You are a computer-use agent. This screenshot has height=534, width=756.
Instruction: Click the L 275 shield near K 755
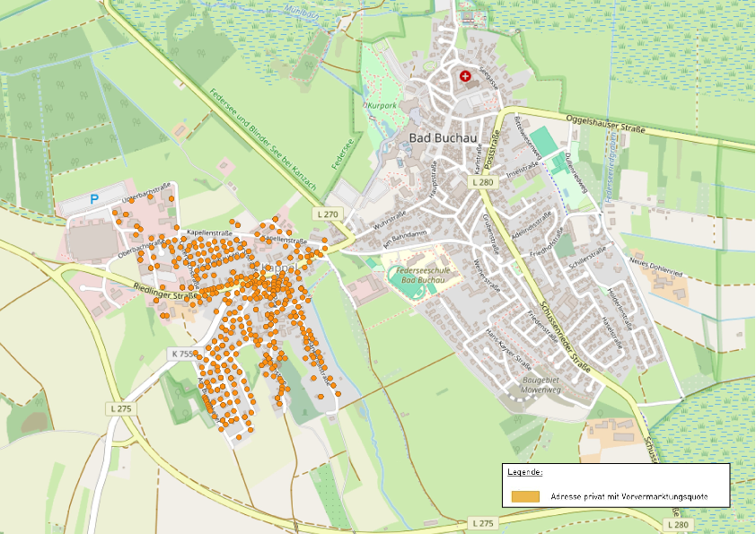120,408
